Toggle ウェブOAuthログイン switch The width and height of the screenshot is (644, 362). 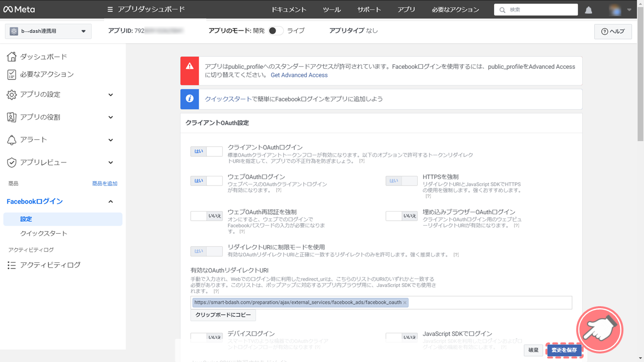206,181
